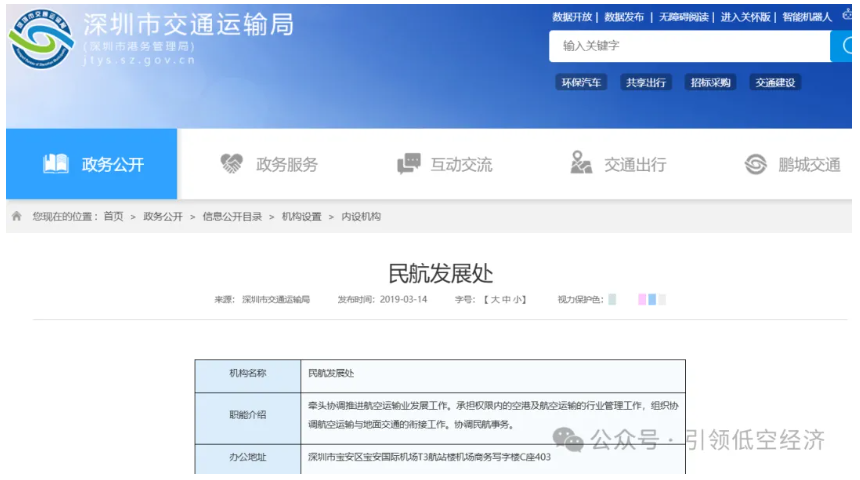Open the 政务服务 navigation tab
860x480 pixels.
(286, 164)
